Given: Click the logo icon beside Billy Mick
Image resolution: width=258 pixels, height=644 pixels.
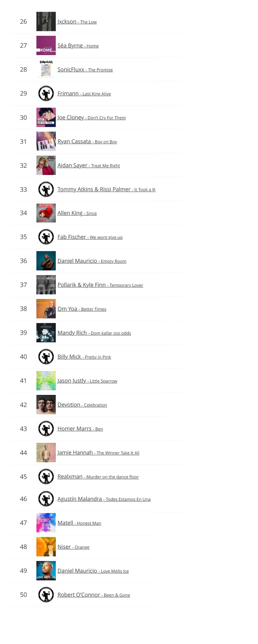Looking at the screenshot, I should [46, 357].
